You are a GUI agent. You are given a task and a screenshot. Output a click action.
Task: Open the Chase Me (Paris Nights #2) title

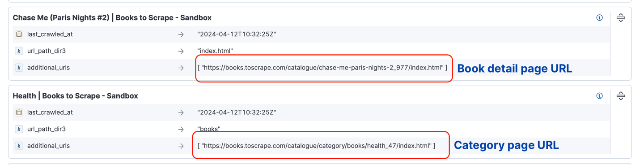[112, 18]
